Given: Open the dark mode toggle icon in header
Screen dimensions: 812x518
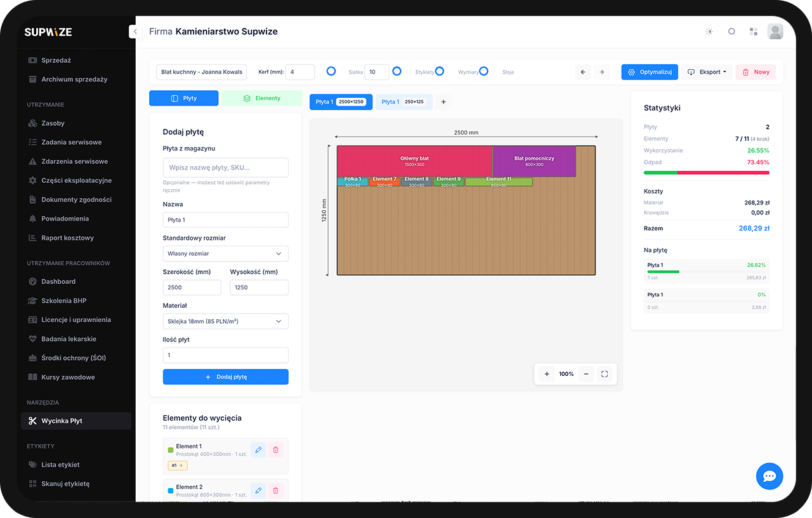Looking at the screenshot, I should [709, 30].
